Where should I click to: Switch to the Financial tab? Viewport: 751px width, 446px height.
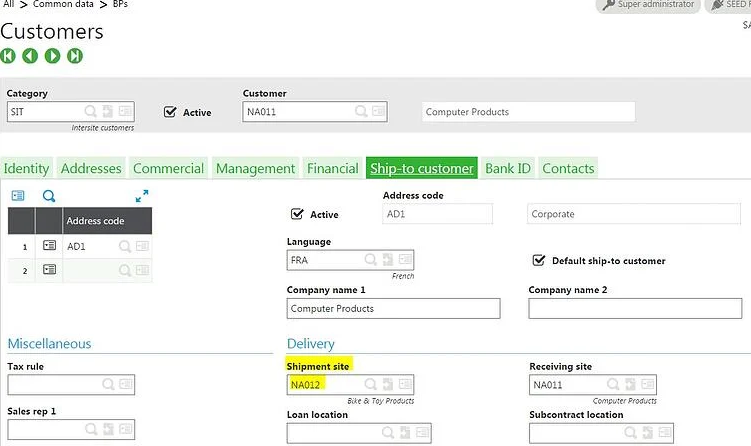[333, 168]
